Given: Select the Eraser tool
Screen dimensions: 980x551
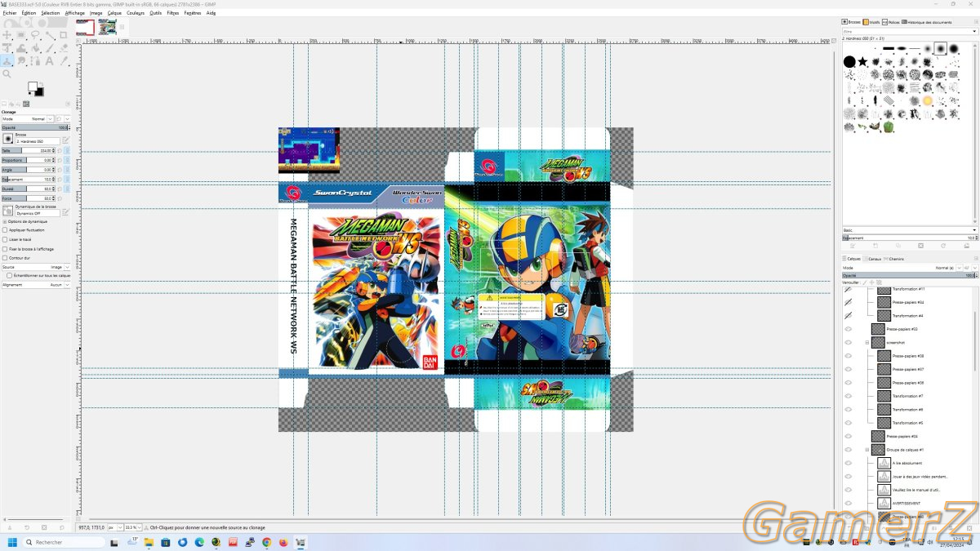Looking at the screenshot, I should click(64, 48).
